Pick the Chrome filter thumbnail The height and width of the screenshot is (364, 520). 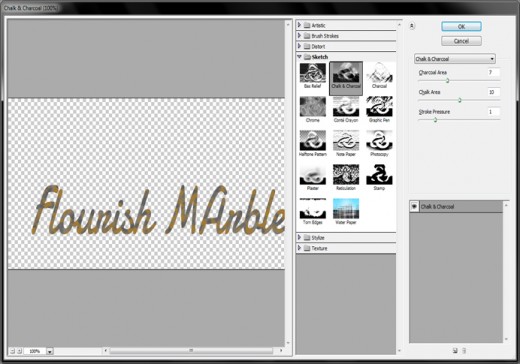pos(312,107)
